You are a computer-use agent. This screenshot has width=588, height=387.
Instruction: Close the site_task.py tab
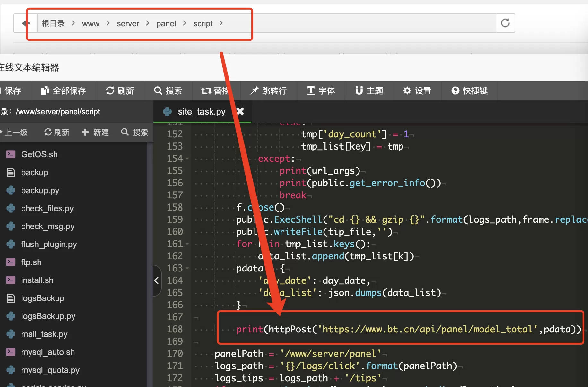coord(240,111)
